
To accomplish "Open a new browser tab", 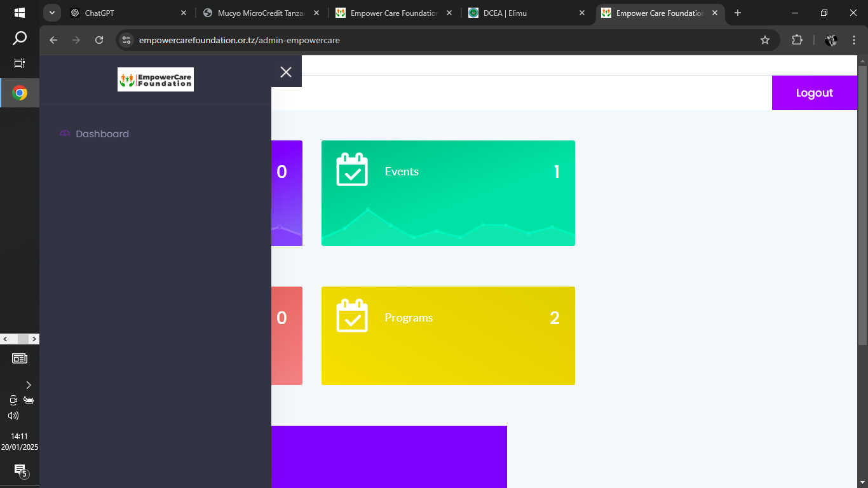I will click(738, 13).
